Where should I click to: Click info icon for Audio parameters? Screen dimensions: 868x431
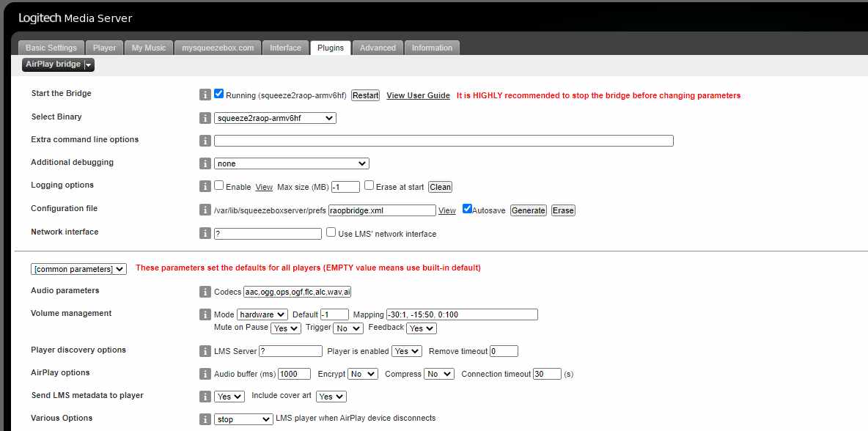pos(205,292)
